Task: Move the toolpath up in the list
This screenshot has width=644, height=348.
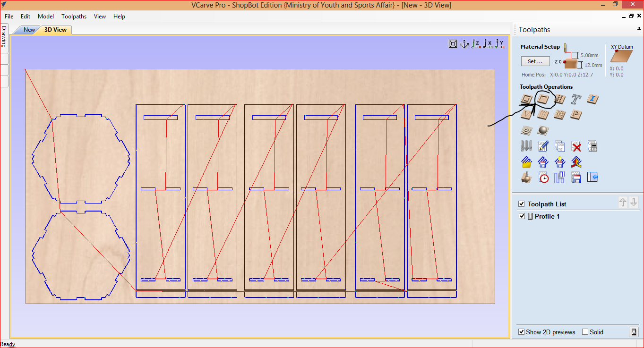Action: click(623, 203)
